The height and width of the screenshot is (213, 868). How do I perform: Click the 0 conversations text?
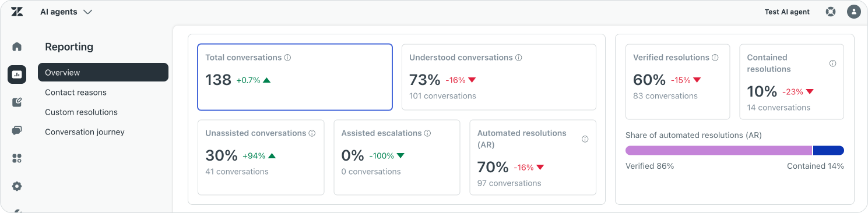point(371,172)
